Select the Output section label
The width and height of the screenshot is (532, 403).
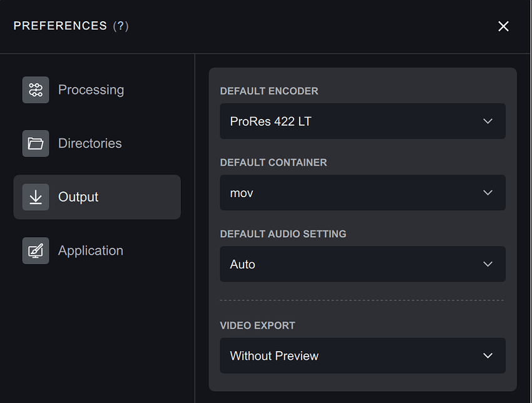tap(78, 197)
